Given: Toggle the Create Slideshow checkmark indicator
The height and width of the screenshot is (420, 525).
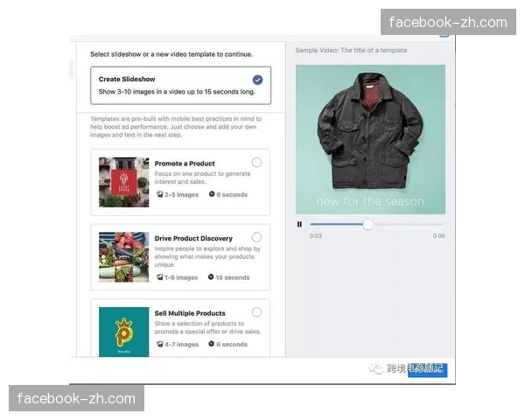Looking at the screenshot, I should 257,80.
